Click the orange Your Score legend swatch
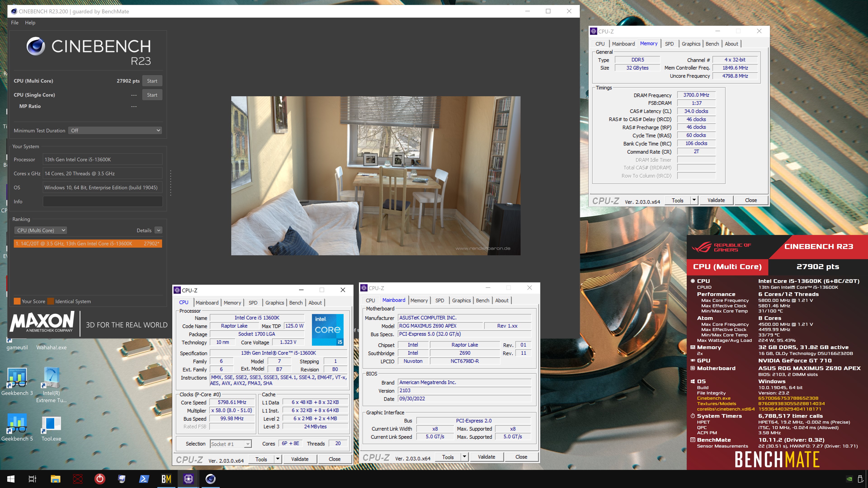Screen dimensions: 868x488 17,301
